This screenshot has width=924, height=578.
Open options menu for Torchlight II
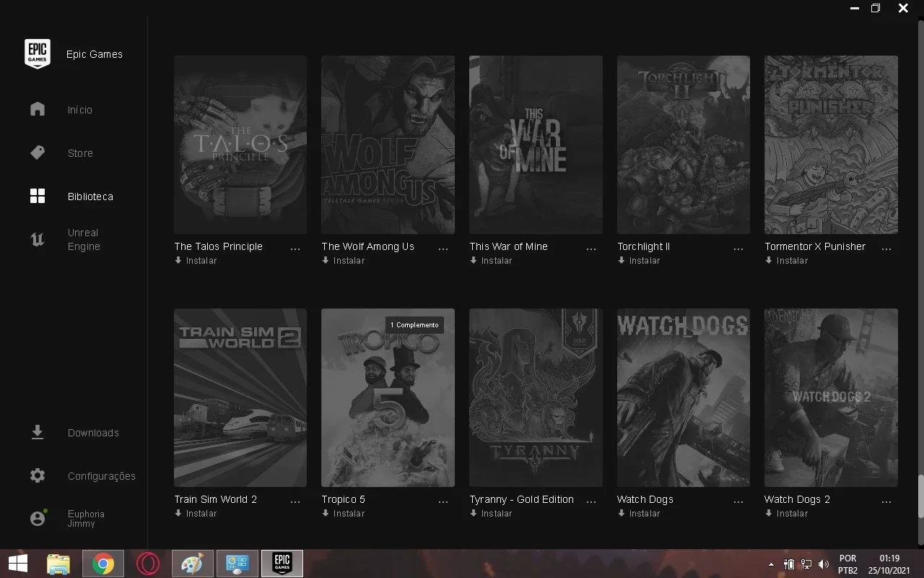738,249
